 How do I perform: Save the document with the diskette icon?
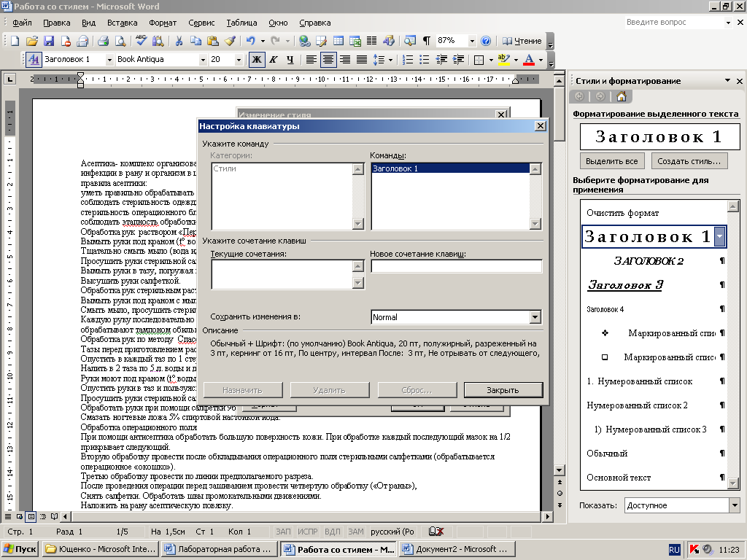pos(49,41)
